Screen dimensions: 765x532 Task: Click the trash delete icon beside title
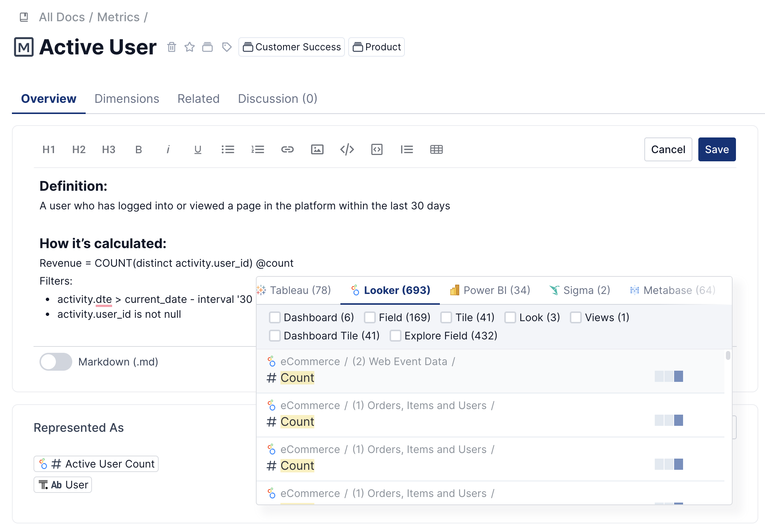(x=171, y=47)
